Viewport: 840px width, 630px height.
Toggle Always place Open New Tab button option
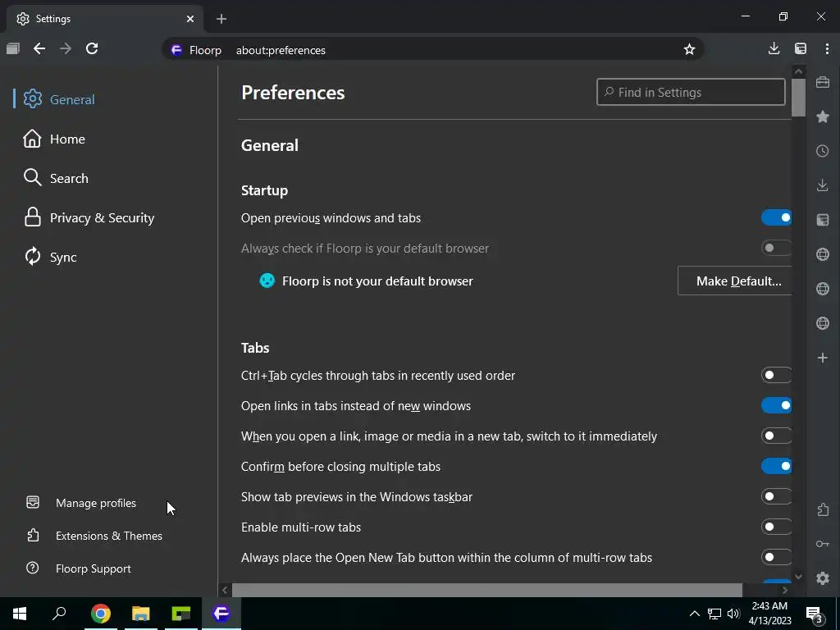tap(776, 557)
